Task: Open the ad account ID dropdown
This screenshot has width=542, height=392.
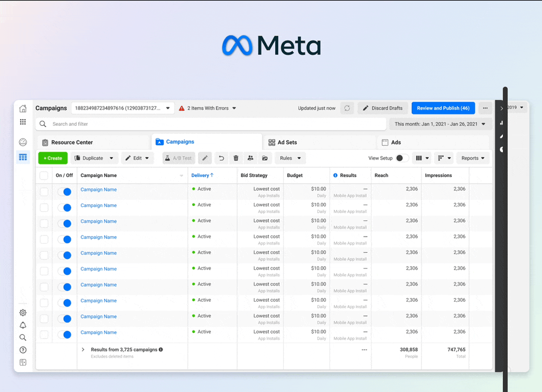Action: (122, 108)
